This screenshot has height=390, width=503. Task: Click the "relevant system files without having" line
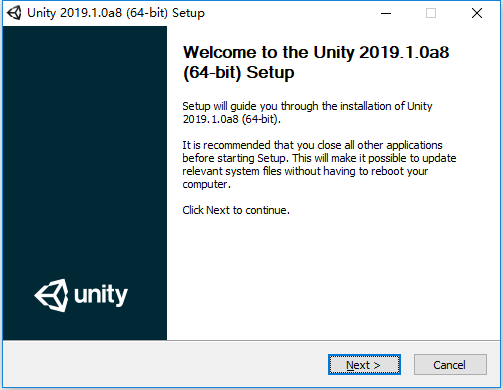point(305,171)
